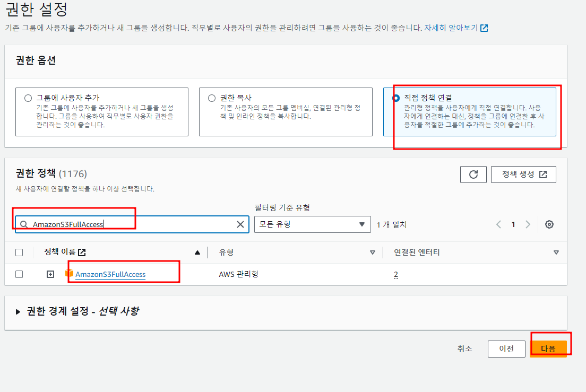Screen dimensions: 586x392
Task: Sort by 정책 이름 using the ascending arrow
Action: click(197, 252)
